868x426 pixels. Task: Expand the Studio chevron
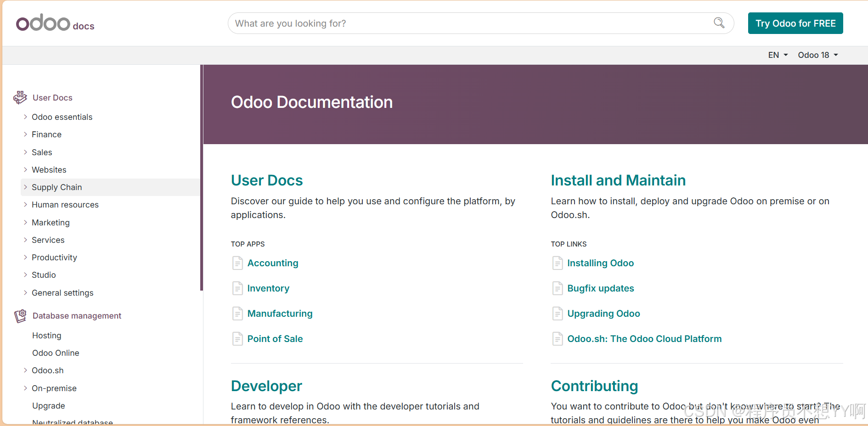coord(26,275)
